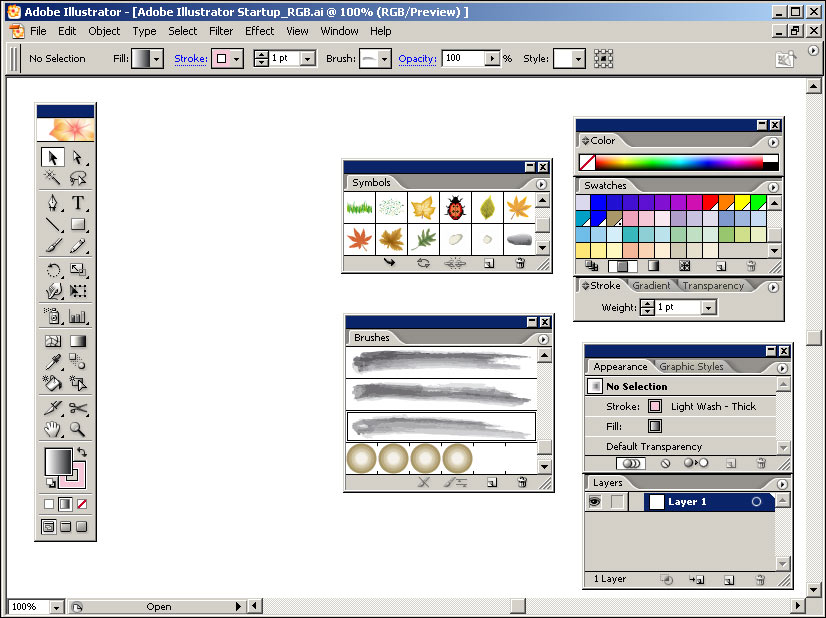826x618 pixels.
Task: Swap fill and stroke colors
Action: pos(82,452)
